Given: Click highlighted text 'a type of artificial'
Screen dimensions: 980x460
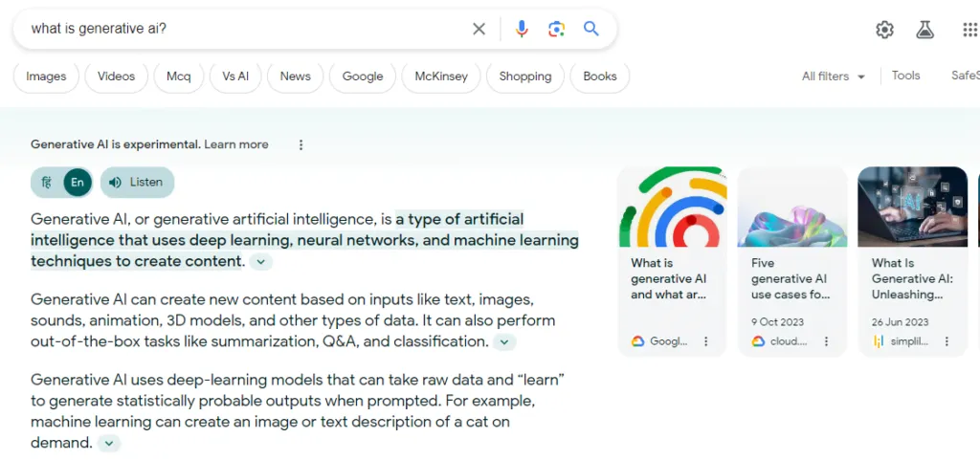Looking at the screenshot, I should [x=459, y=219].
